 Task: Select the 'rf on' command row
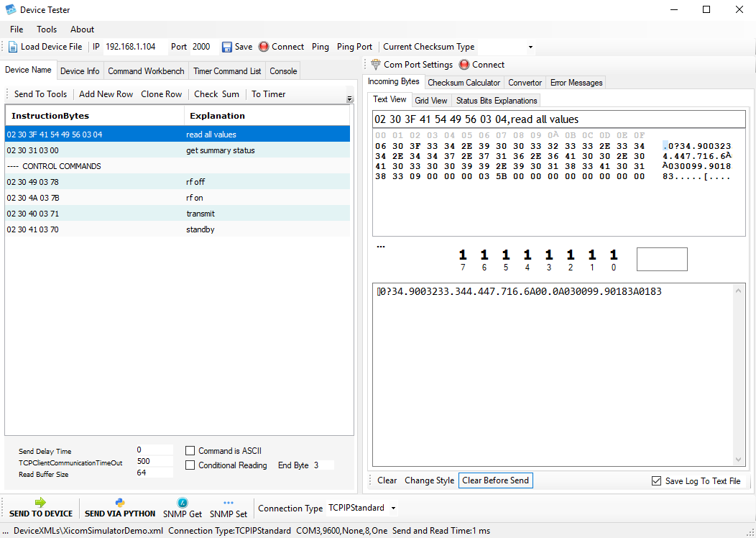[178, 198]
